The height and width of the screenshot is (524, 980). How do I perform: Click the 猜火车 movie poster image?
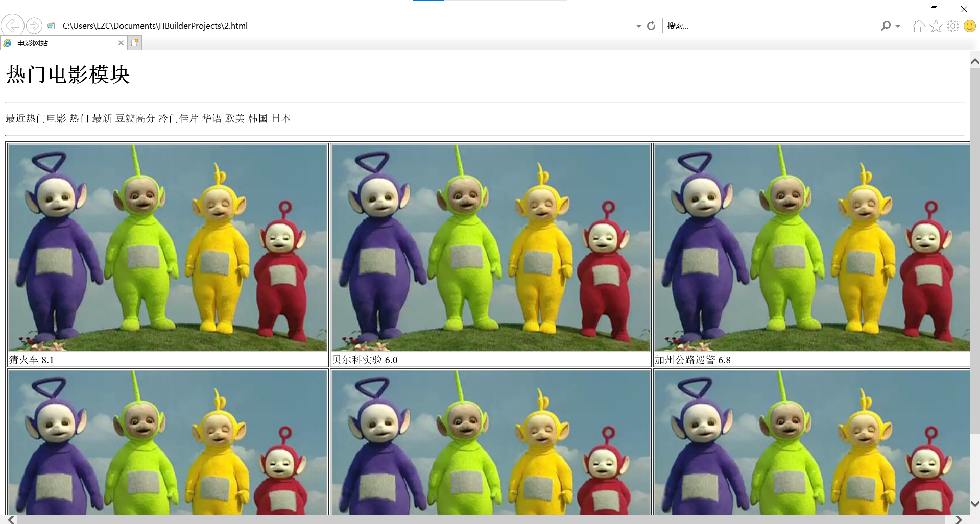pyautogui.click(x=168, y=248)
